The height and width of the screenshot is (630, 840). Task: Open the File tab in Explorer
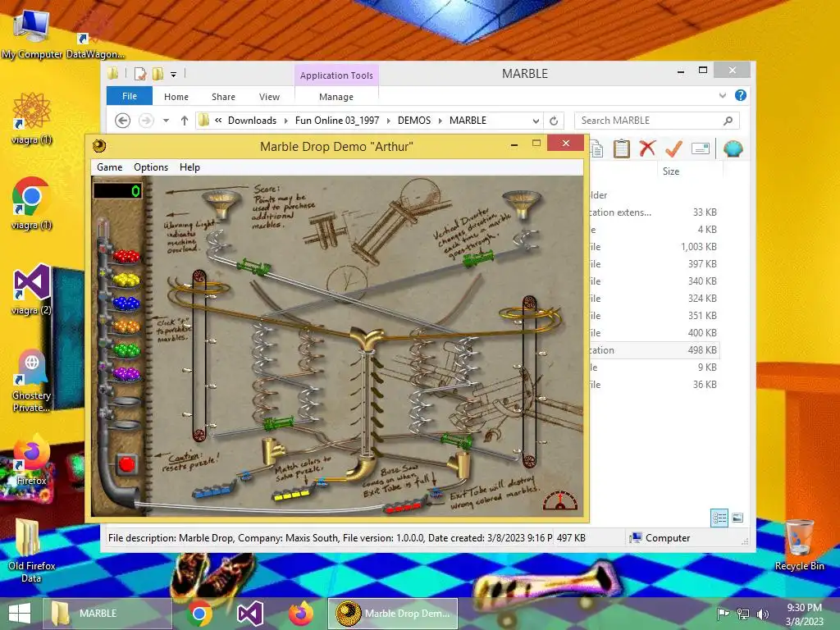coord(130,96)
